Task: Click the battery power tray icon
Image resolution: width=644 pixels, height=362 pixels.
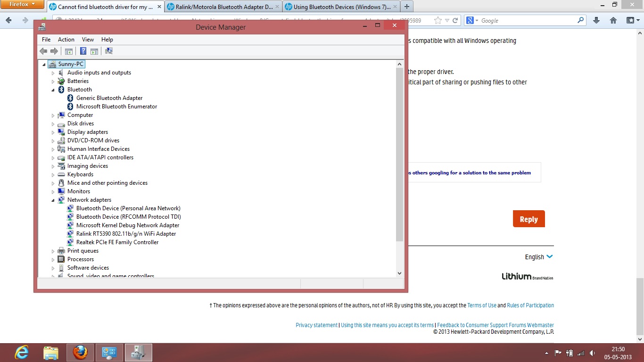Action: coord(570,353)
